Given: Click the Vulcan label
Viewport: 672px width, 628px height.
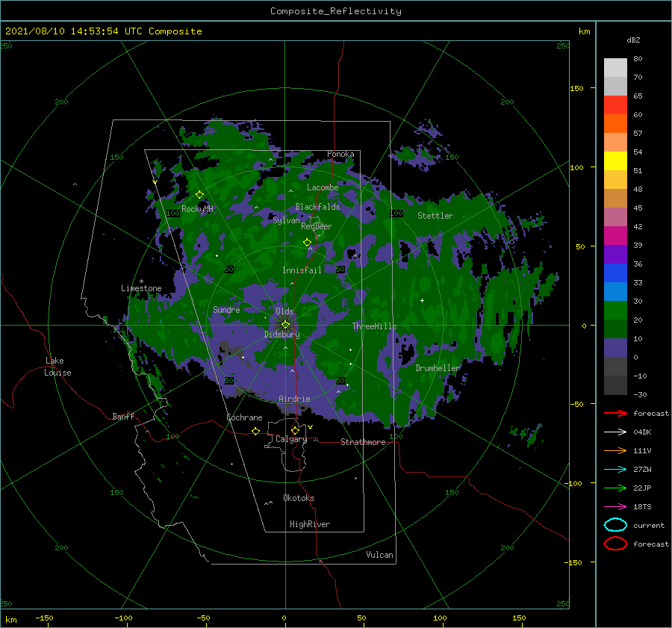Looking at the screenshot, I should pos(379,555).
